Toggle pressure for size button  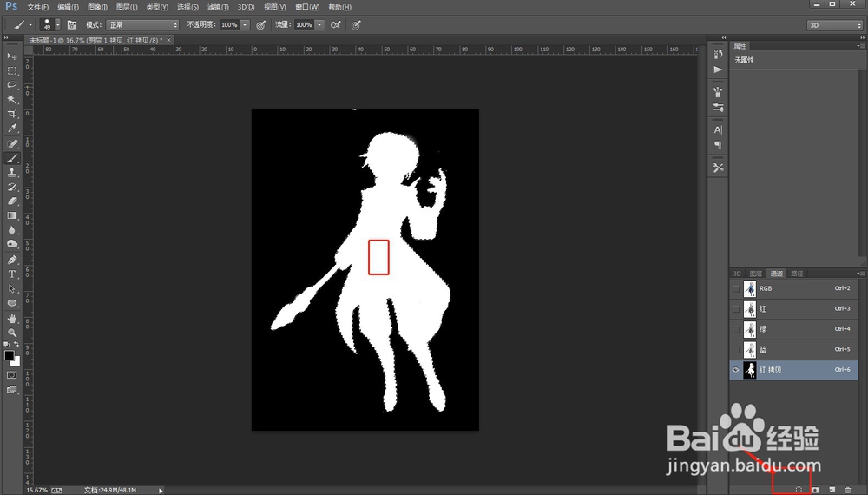pos(356,25)
